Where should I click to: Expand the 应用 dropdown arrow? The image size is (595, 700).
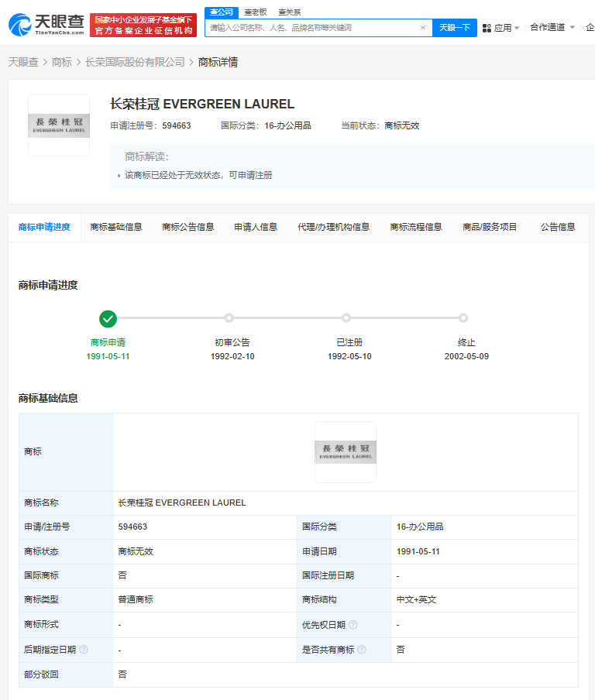point(517,28)
